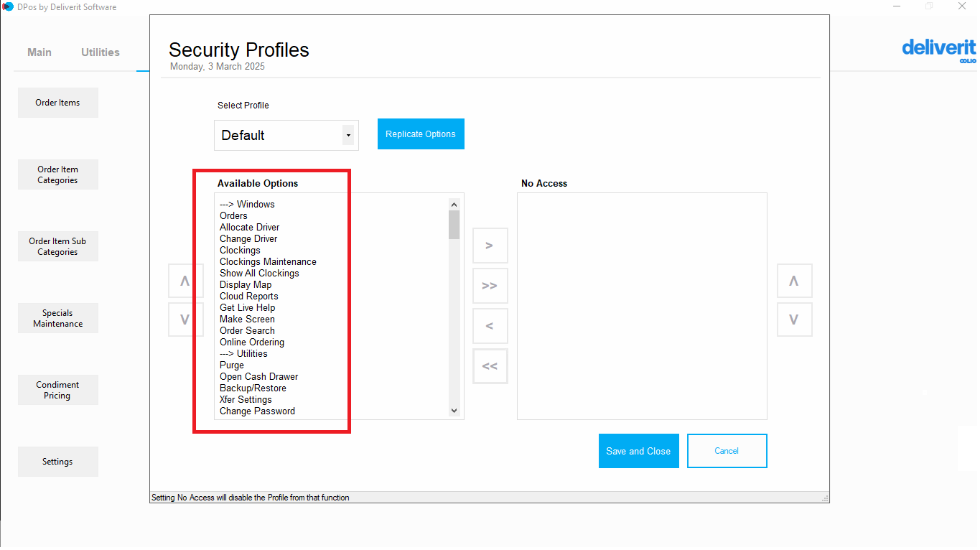Move down using arrow left of Available Options
The image size is (980, 550).
pos(185,320)
